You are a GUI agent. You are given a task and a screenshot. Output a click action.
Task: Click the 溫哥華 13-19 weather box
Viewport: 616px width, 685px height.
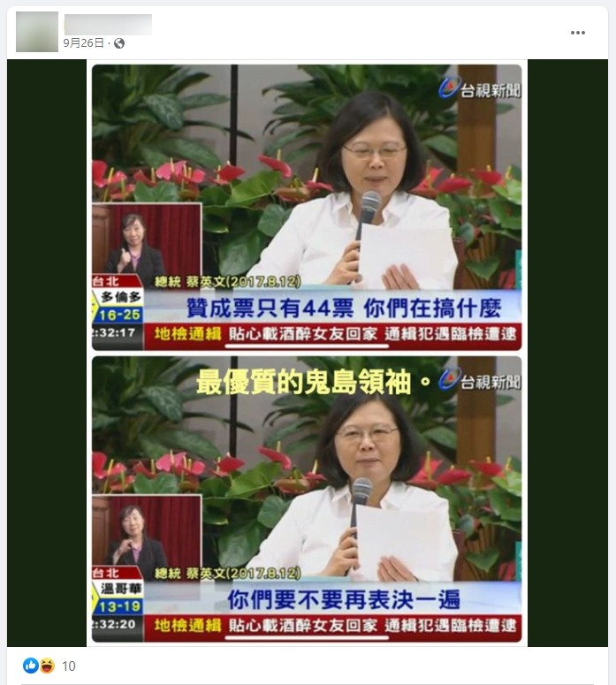pos(118,597)
